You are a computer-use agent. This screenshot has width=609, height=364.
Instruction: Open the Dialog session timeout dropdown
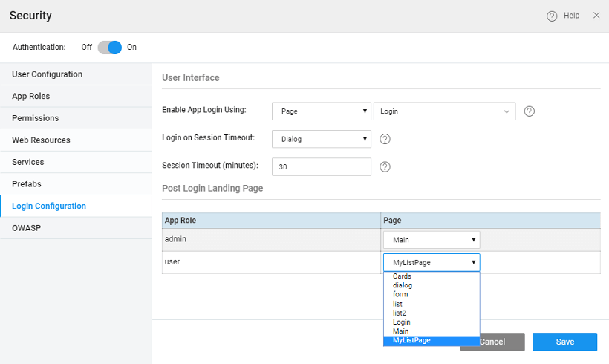[321, 139]
